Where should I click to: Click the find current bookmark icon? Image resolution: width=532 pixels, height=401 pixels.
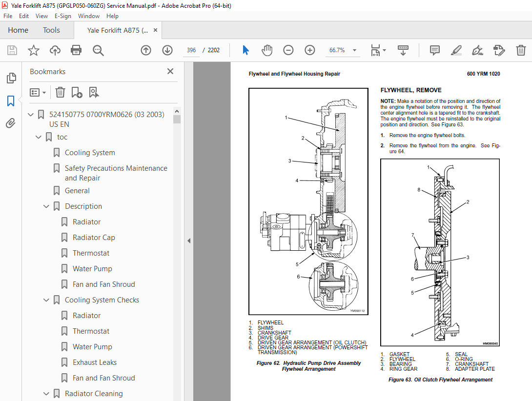click(x=94, y=92)
